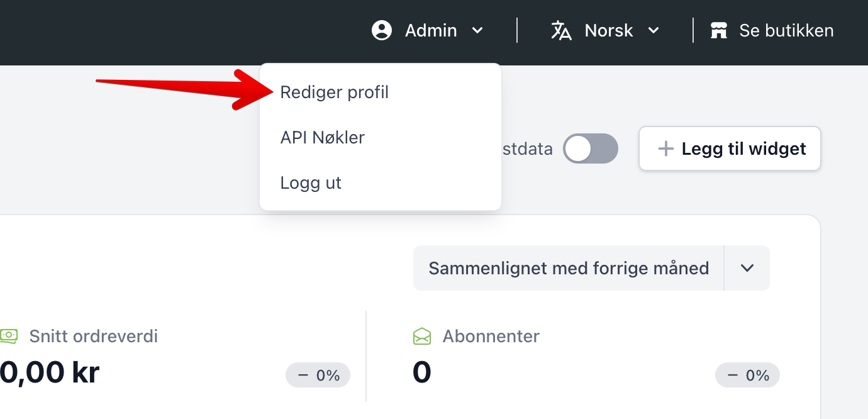Expand the Norsk language chevron
868x419 pixels.
[654, 30]
